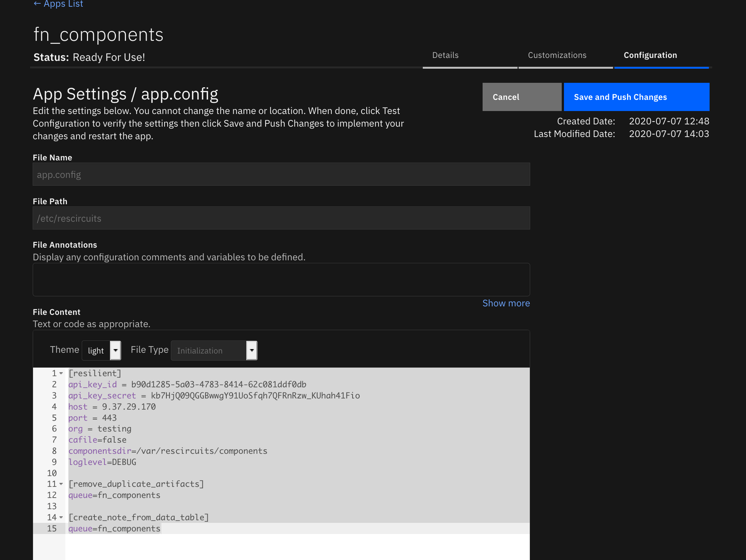
Task: Click the Configuration tab
Action: [x=651, y=55]
